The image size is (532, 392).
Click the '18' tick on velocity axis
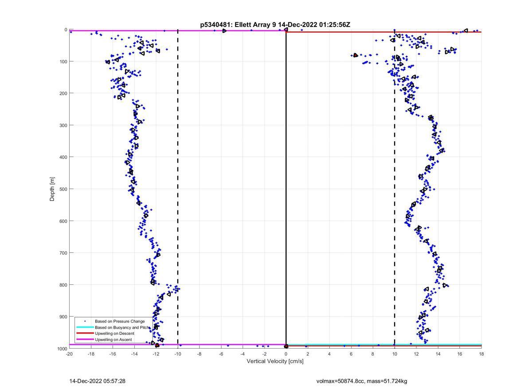[481, 354]
